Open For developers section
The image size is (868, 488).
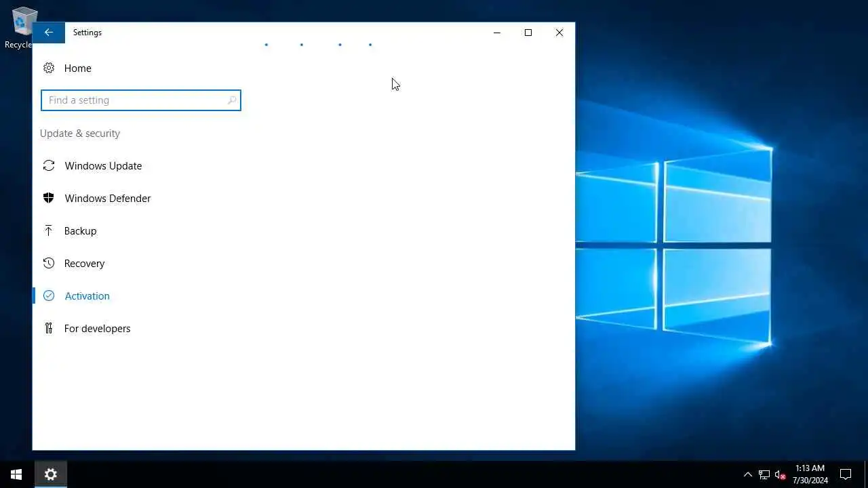point(97,328)
